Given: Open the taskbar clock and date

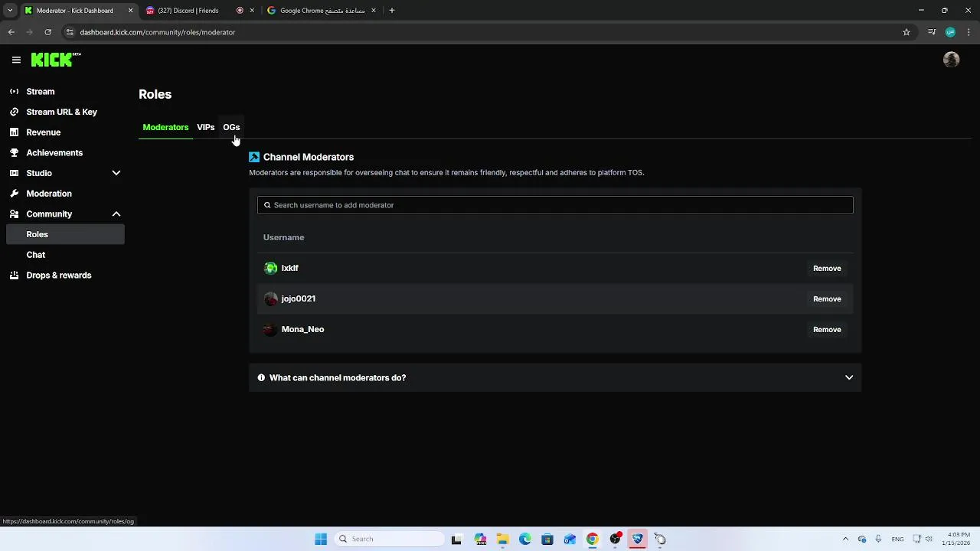Looking at the screenshot, I should (x=958, y=539).
